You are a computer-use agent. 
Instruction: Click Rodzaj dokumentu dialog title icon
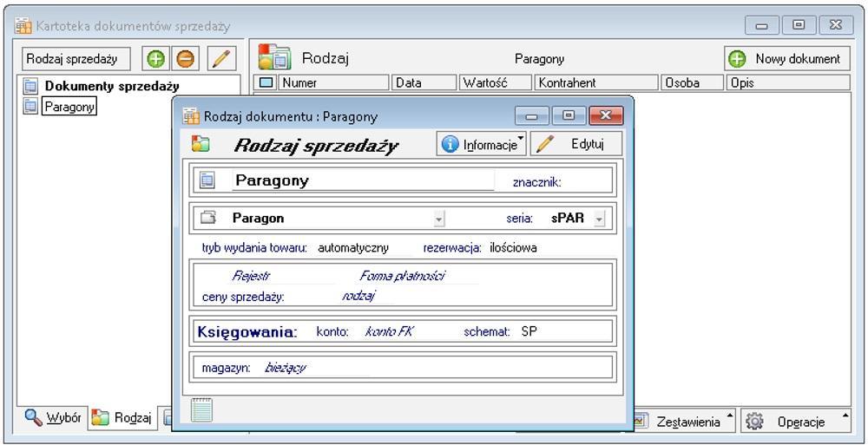coord(192,116)
